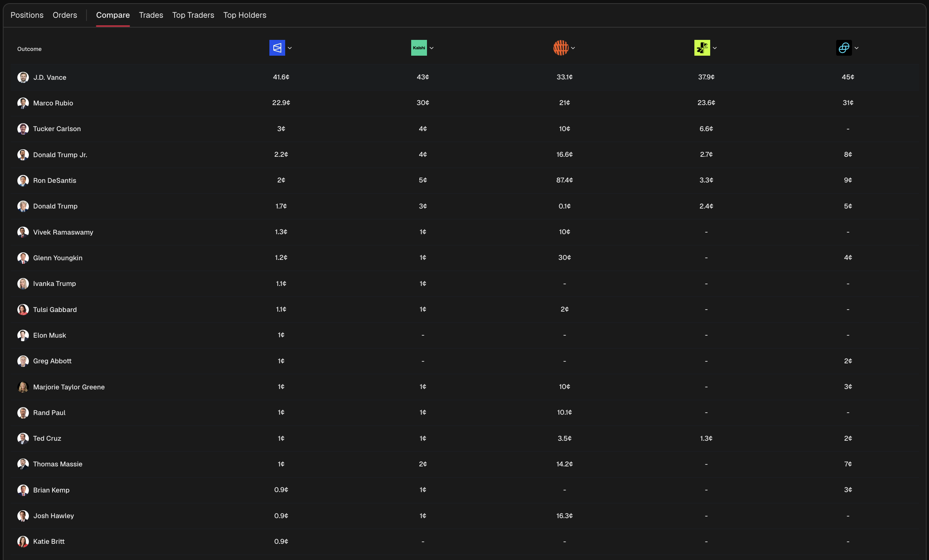Viewport: 929px width, 560px height.
Task: Click Thomas Massie's avatar
Action: coord(23,464)
